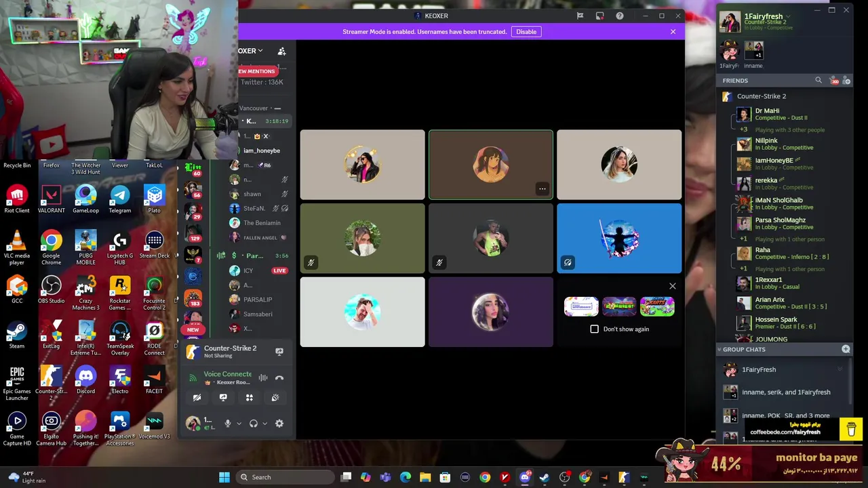Image resolution: width=868 pixels, height=488 pixels.
Task: Deafen audio with Discord headphones icon
Action: pos(254,424)
